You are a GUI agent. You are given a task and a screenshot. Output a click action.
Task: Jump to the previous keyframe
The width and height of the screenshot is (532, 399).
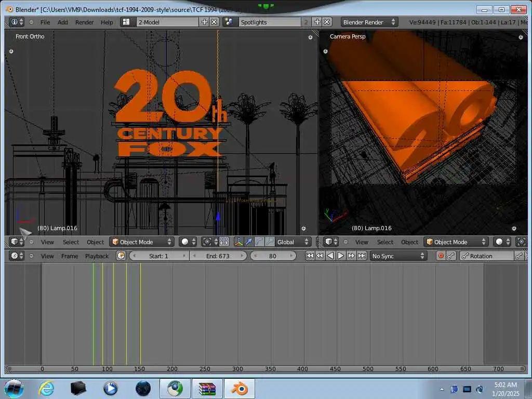320,256
